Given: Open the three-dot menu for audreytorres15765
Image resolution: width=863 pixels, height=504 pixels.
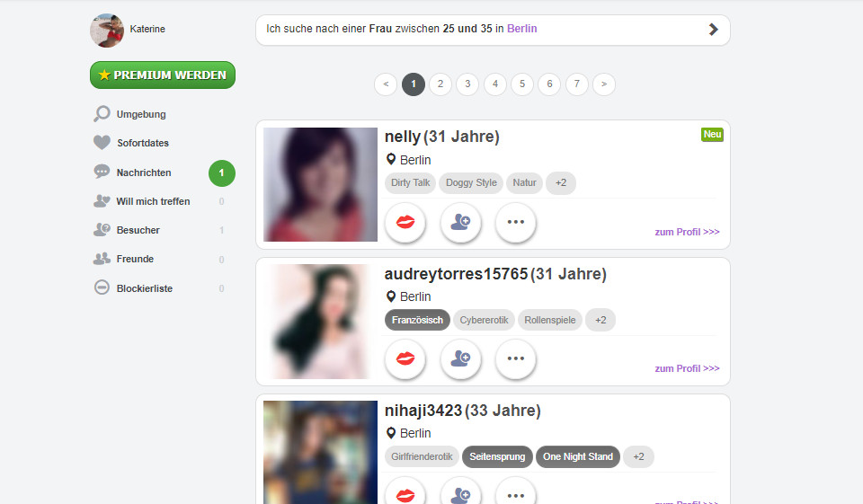Looking at the screenshot, I should 515,358.
